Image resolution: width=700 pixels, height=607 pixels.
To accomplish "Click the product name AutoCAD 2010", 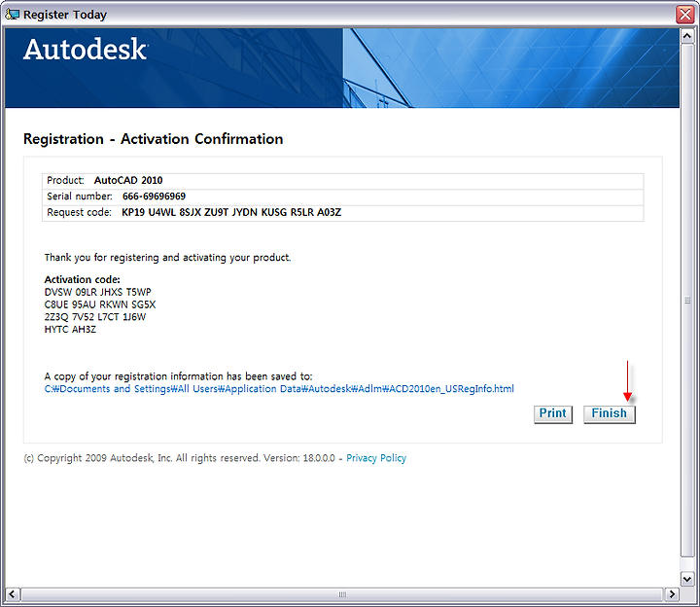I will [x=128, y=181].
